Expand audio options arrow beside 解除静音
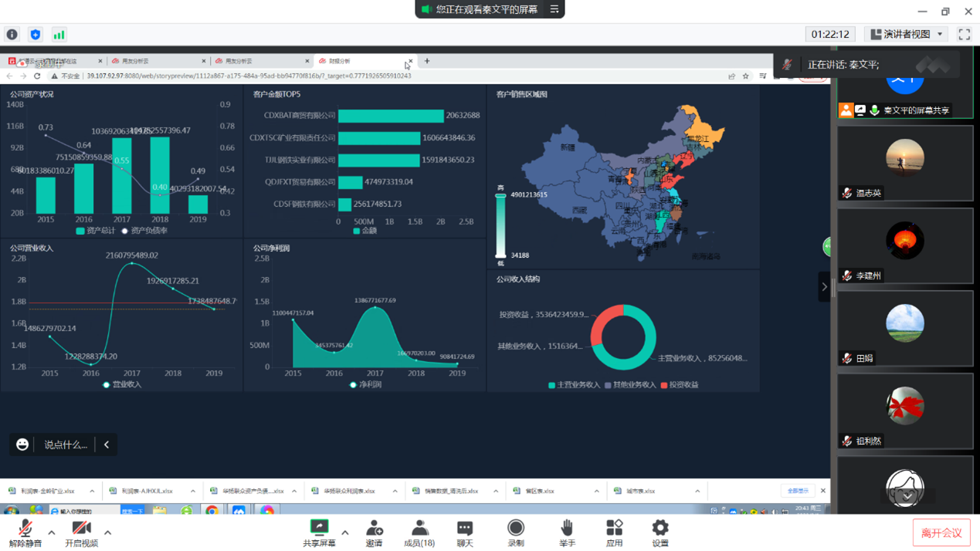This screenshot has width=980, height=551. click(52, 532)
